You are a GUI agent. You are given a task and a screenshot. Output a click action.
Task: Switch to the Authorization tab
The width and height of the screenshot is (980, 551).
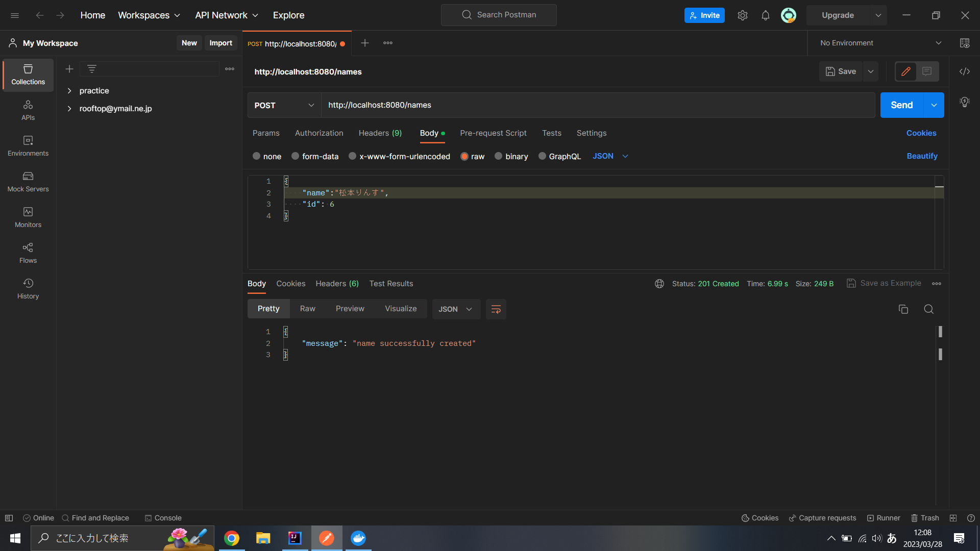coord(319,133)
